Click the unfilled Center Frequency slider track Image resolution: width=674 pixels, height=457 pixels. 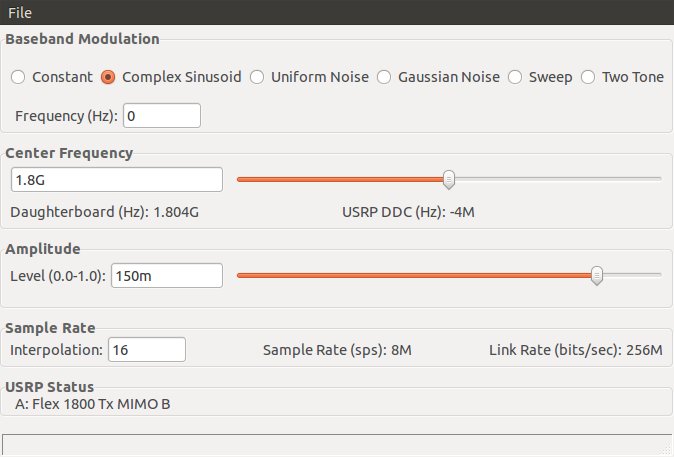(558, 179)
